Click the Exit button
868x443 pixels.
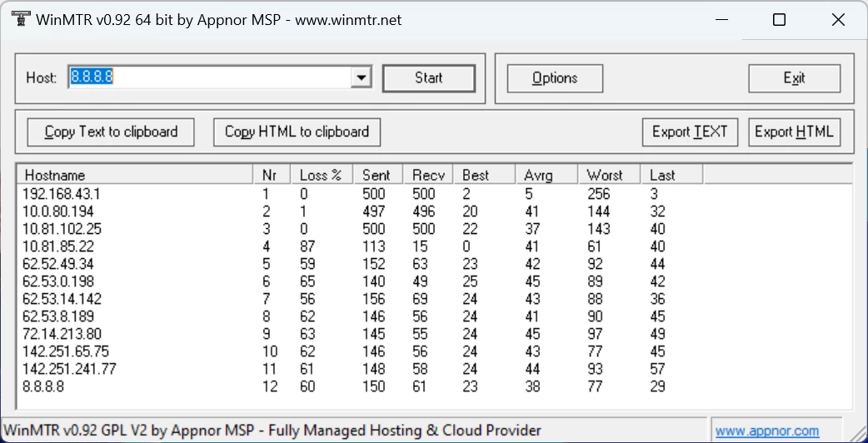[x=795, y=78]
